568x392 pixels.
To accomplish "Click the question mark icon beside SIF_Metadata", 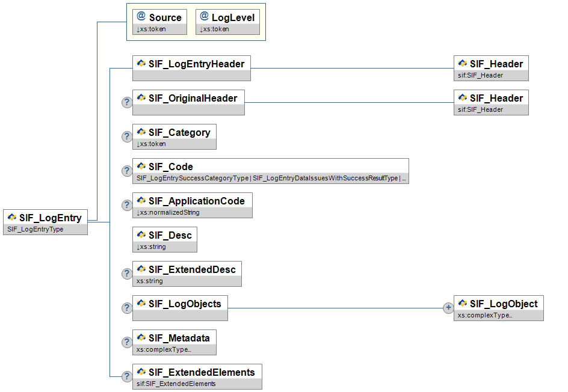I will (127, 342).
